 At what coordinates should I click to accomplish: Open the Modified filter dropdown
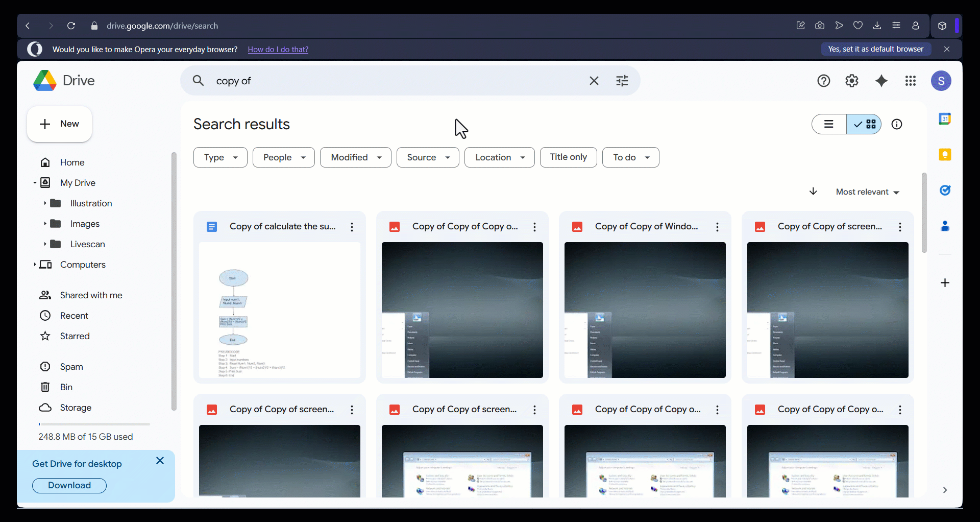(x=355, y=157)
